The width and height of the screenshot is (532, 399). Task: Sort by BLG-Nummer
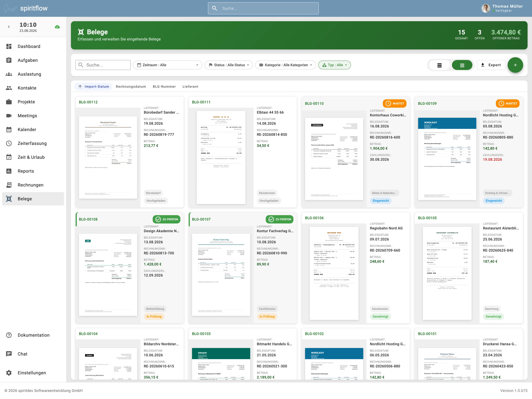164,87
